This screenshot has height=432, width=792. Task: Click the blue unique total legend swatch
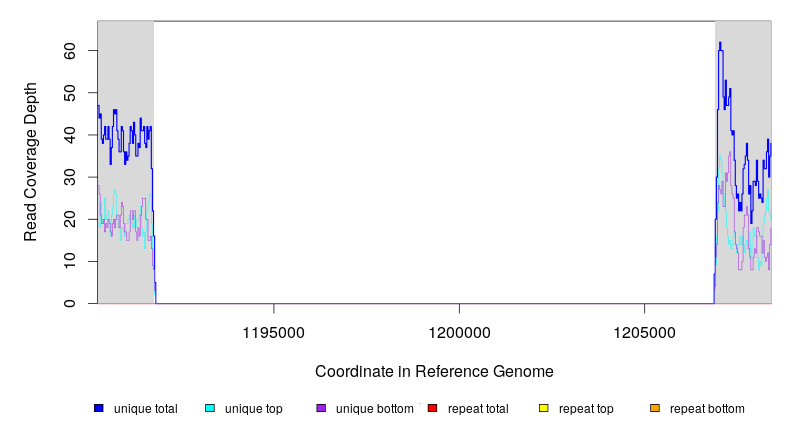98,409
